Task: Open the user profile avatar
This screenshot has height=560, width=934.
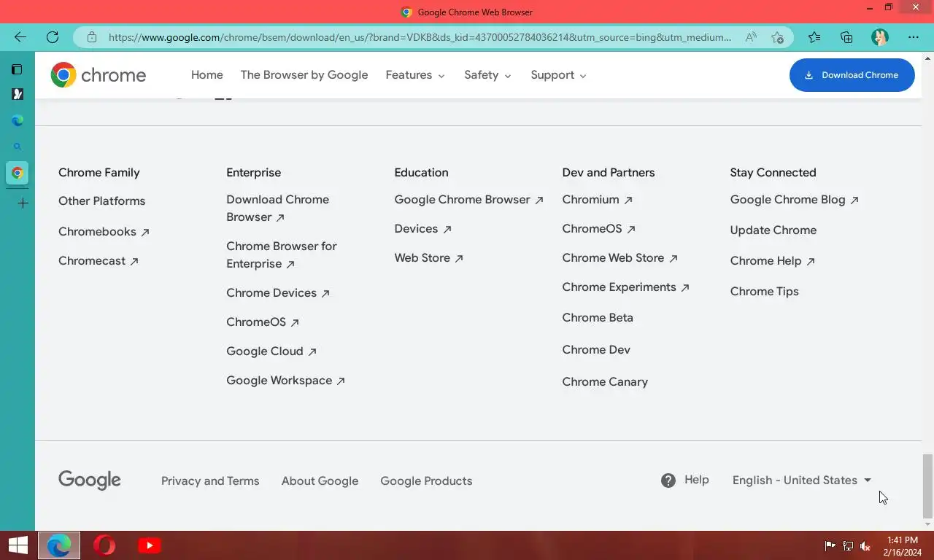Action: point(880,37)
